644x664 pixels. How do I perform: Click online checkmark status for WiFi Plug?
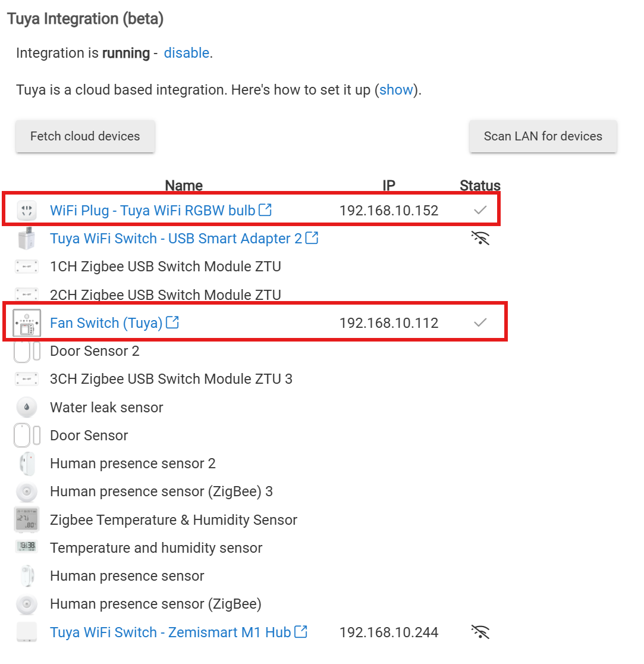tap(480, 210)
